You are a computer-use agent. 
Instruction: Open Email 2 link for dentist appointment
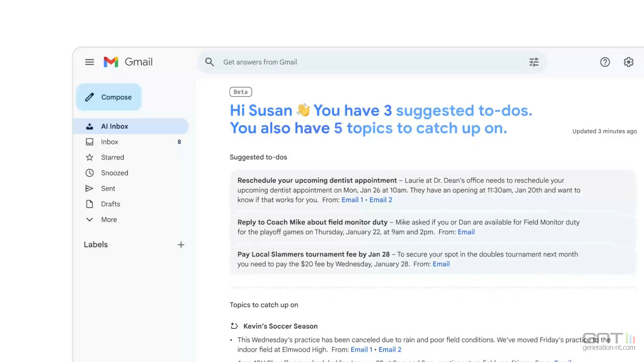(x=380, y=200)
